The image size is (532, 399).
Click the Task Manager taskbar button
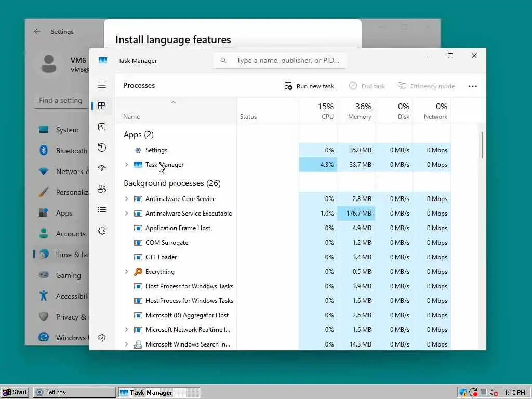coord(159,393)
